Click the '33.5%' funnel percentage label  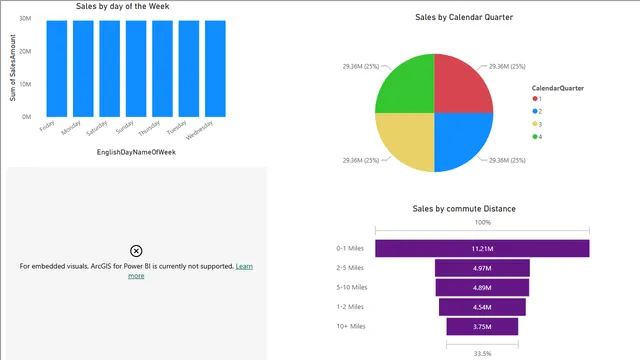pos(482,353)
